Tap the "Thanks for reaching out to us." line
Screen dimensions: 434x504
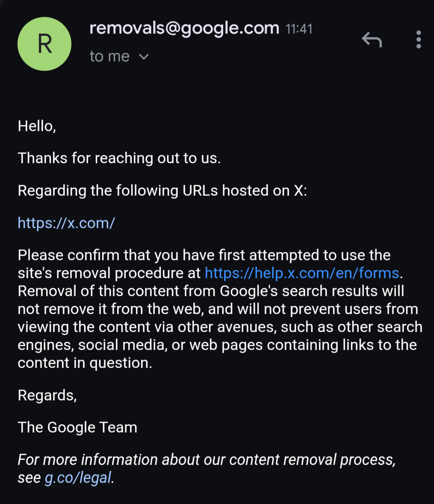click(119, 158)
